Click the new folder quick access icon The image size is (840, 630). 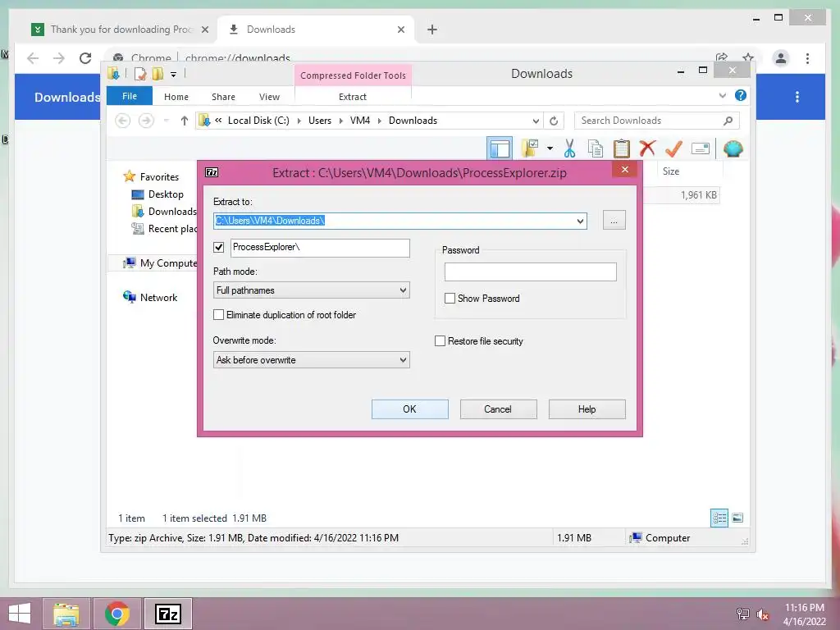(x=157, y=74)
